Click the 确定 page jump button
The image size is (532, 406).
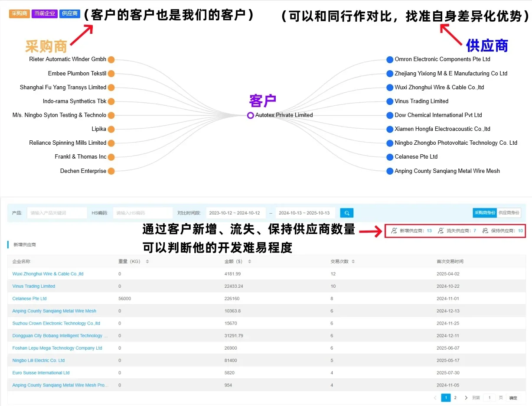[513, 398]
